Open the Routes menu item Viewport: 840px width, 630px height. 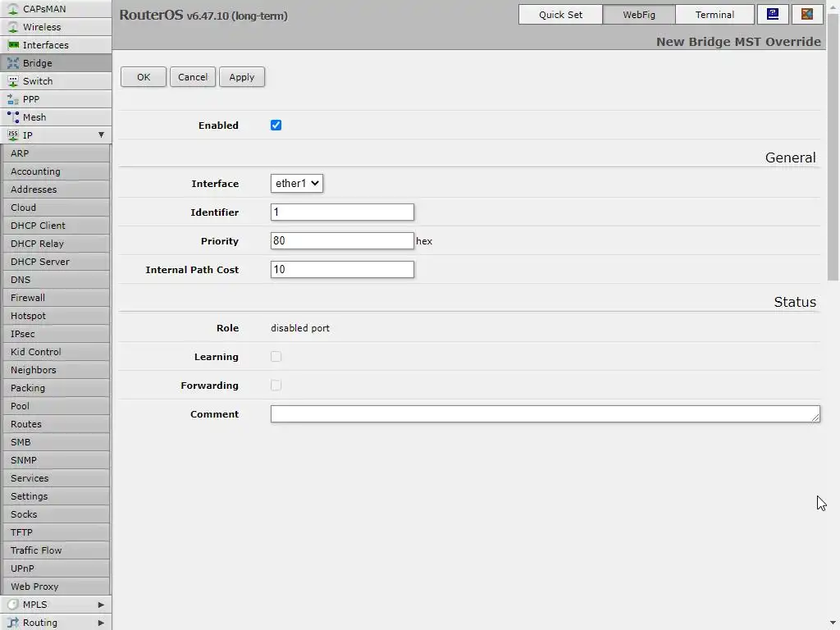coord(57,424)
